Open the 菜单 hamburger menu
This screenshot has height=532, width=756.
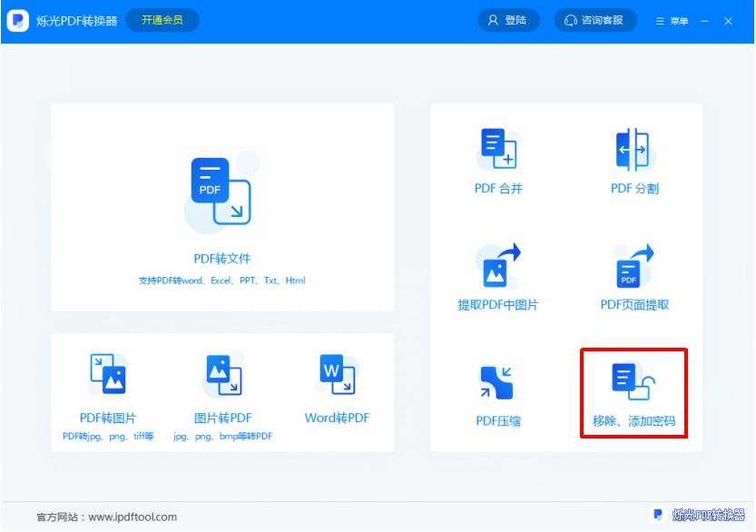click(x=672, y=21)
